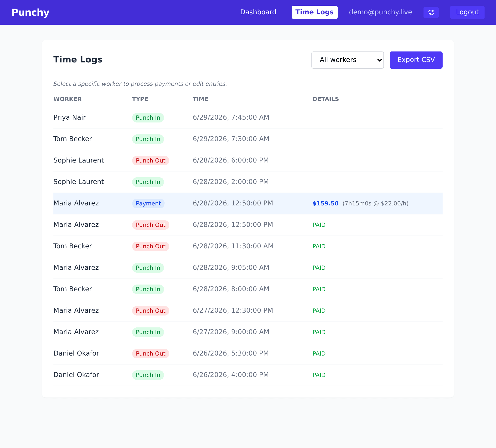
Task: Click the Punch Out badge for Daniel Okafor
Action: point(150,353)
